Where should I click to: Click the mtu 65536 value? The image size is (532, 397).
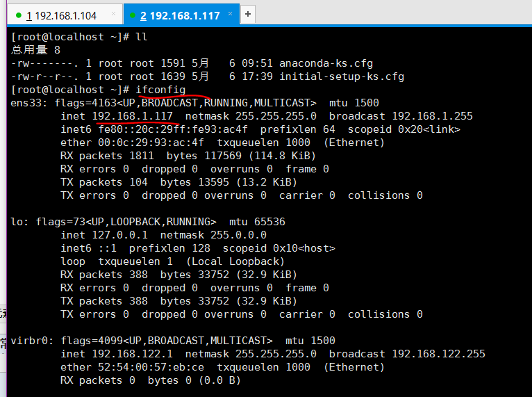click(257, 222)
